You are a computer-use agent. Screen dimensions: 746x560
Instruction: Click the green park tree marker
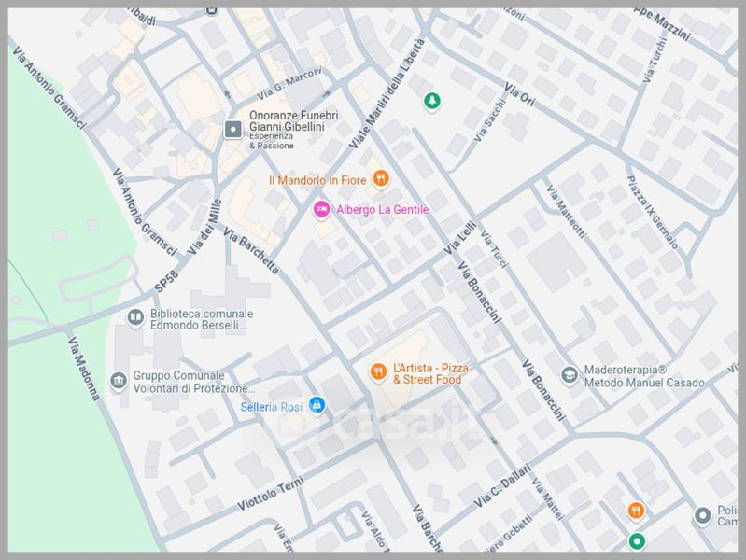pyautogui.click(x=431, y=101)
